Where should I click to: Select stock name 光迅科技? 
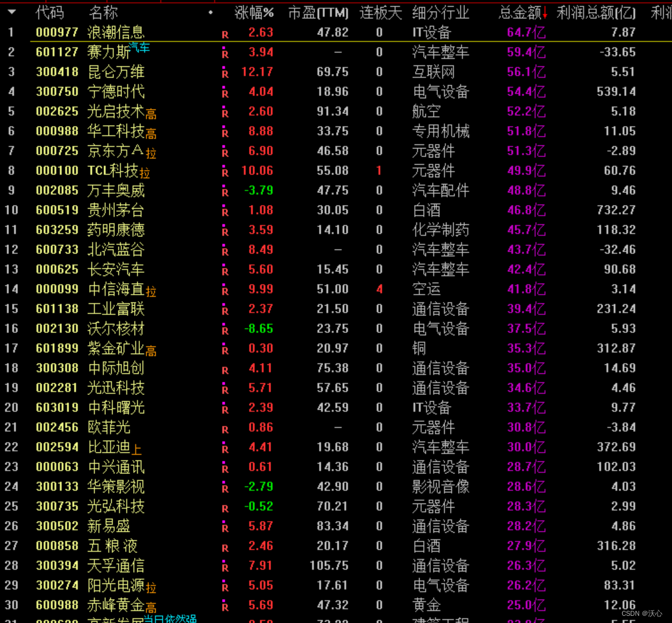coord(115,387)
